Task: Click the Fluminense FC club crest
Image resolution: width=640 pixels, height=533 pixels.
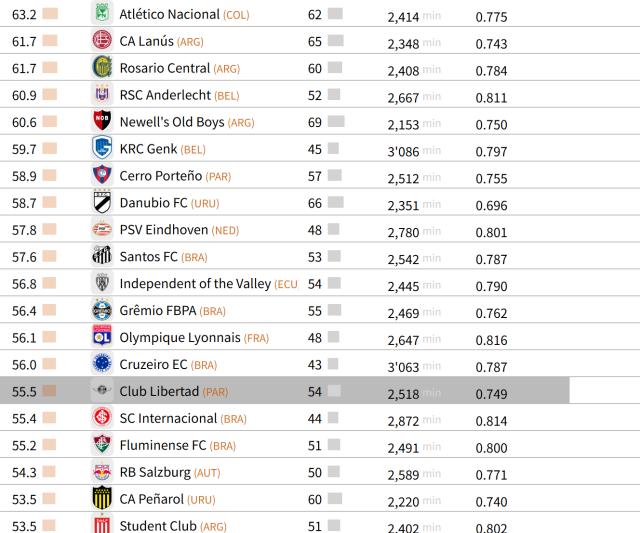Action: tap(101, 445)
